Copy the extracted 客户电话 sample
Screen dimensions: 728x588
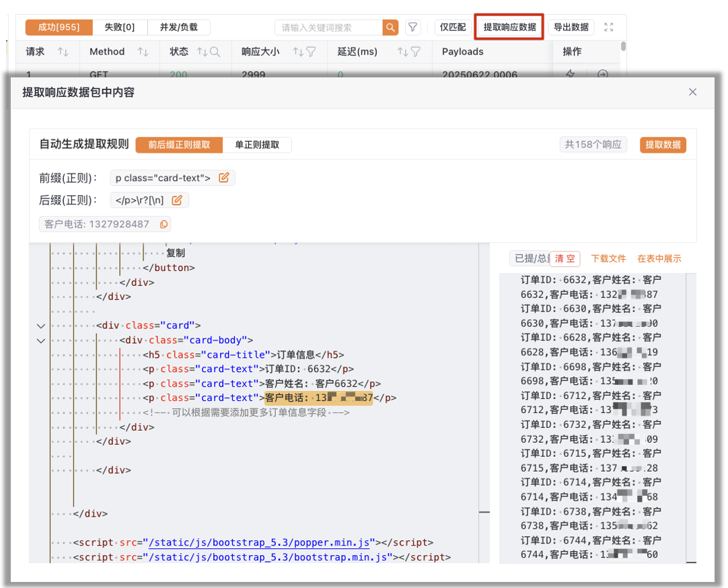coord(163,224)
